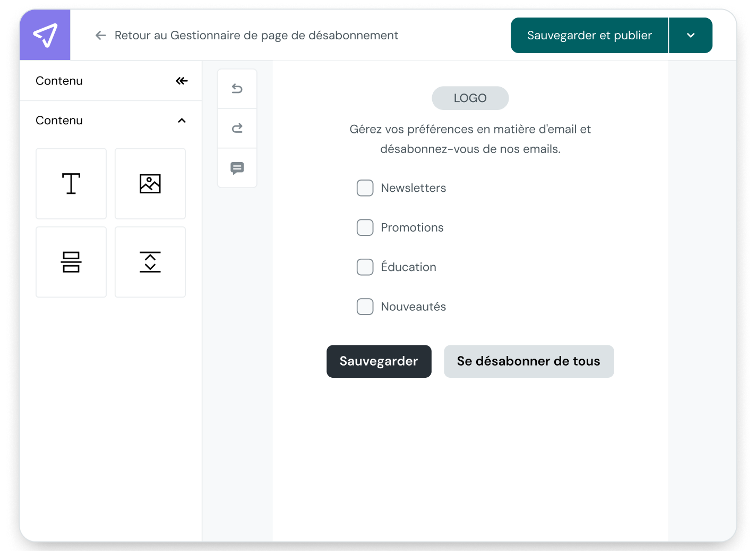
Task: Click the LOGO placeholder
Action: pyautogui.click(x=470, y=98)
